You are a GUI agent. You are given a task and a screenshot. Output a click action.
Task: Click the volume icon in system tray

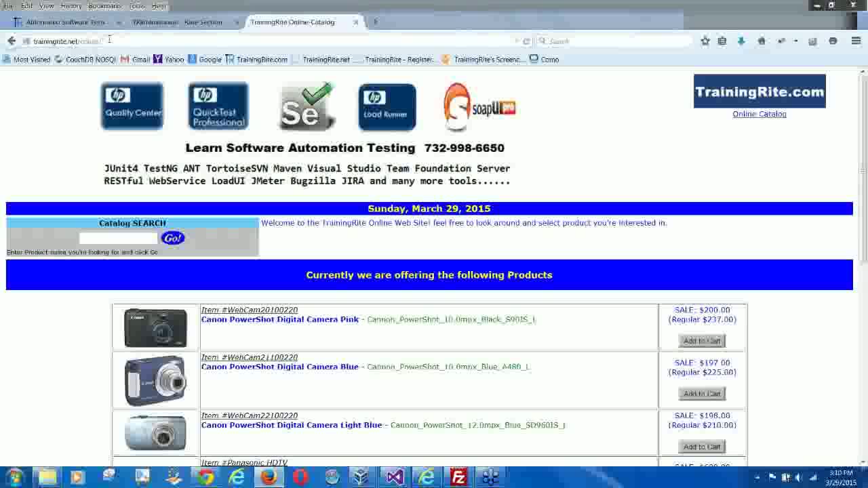click(798, 477)
